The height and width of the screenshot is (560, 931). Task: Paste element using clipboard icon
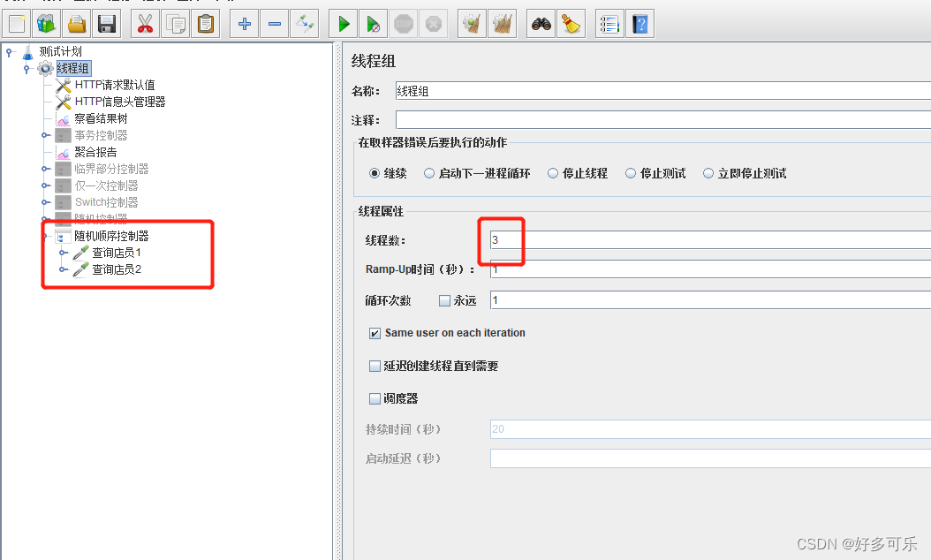[206, 25]
